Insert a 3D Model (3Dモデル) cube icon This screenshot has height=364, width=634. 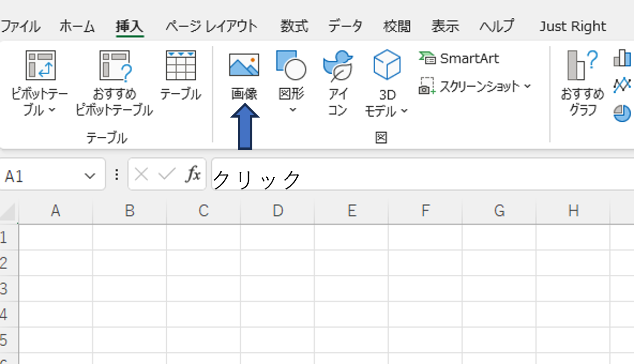click(387, 65)
